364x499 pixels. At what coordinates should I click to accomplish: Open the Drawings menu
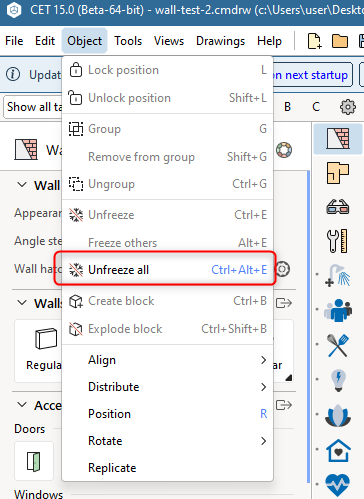point(220,41)
